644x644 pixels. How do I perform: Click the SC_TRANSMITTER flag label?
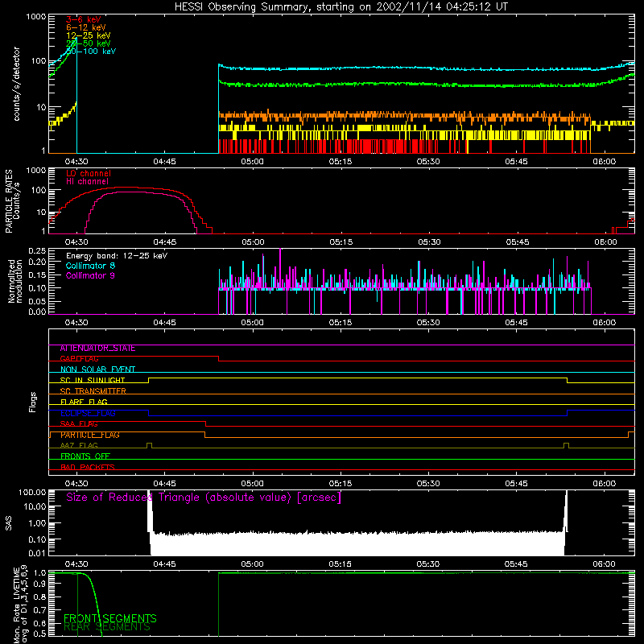click(93, 391)
